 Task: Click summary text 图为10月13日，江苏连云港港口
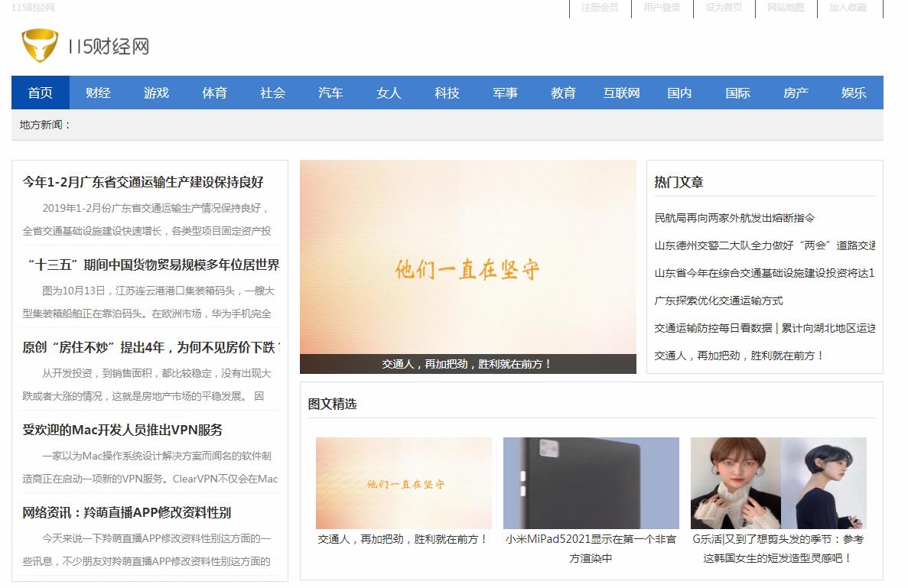(x=148, y=302)
